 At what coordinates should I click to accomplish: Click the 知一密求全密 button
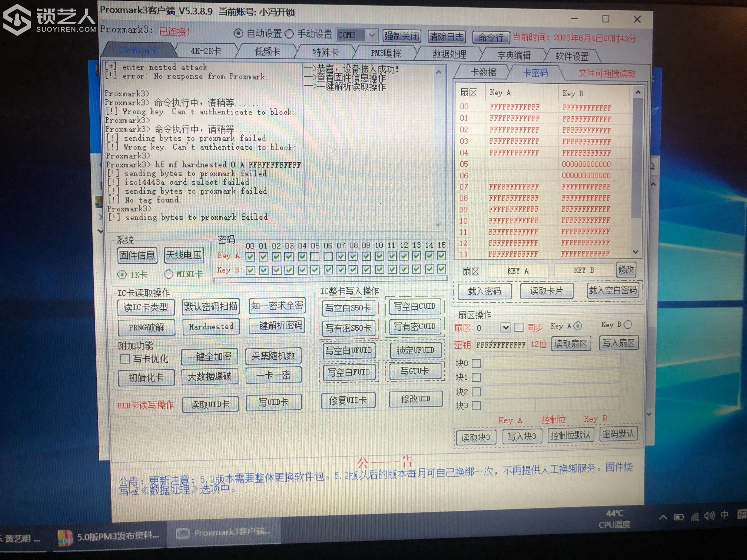pos(277,306)
